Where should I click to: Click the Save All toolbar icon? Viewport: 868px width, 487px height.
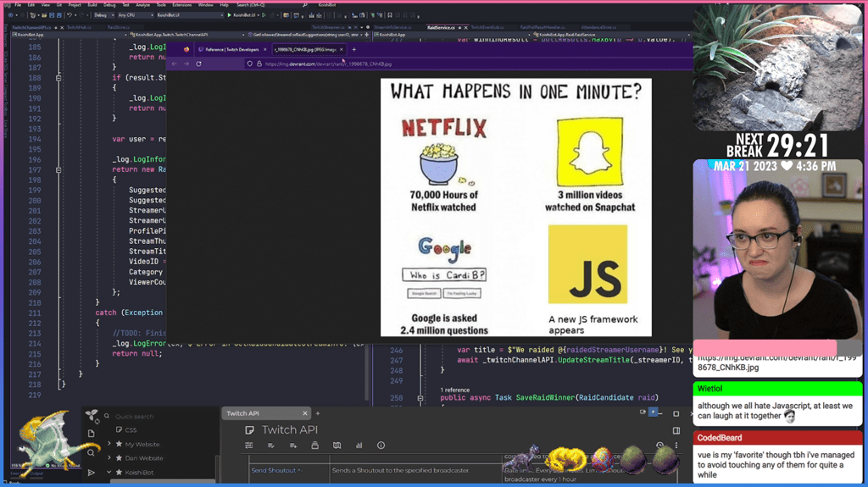coord(58,15)
